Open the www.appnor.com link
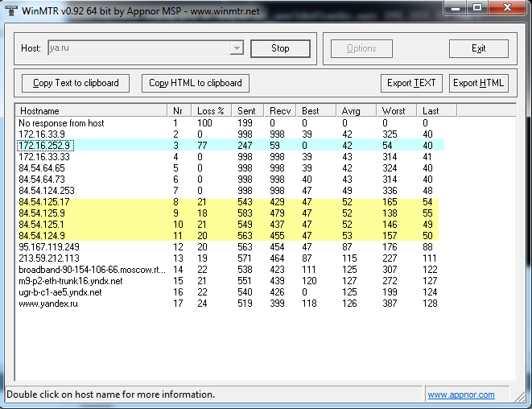This screenshot has width=532, height=409. pos(461,395)
